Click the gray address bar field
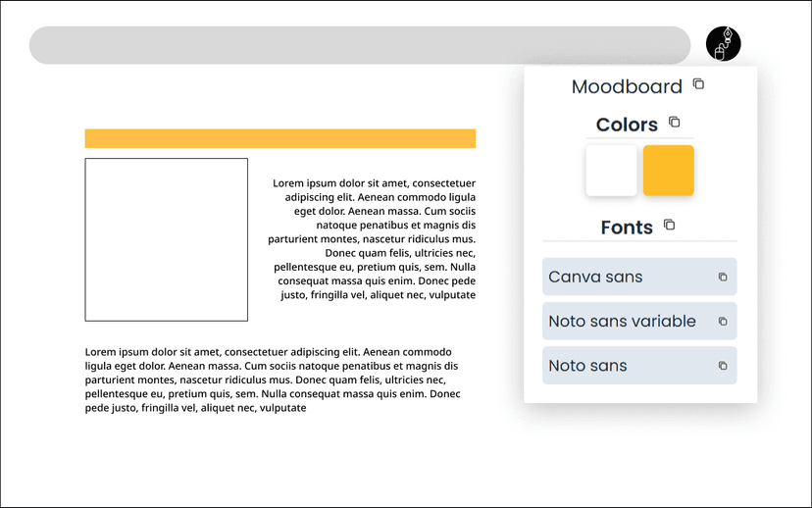 (x=360, y=45)
